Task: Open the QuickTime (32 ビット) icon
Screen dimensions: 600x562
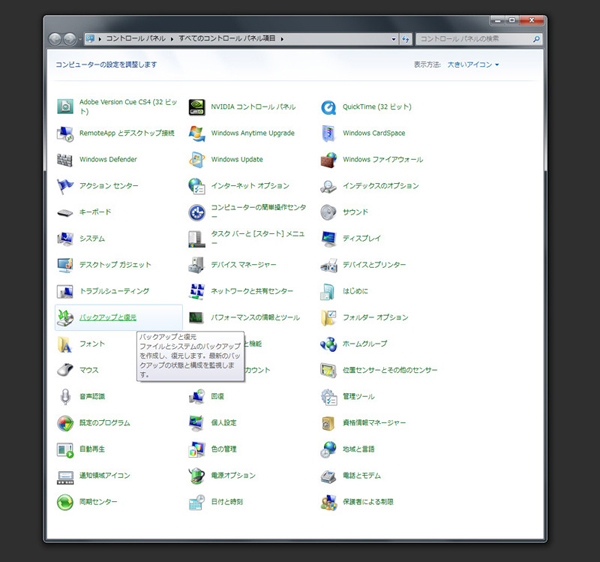Action: (328, 107)
